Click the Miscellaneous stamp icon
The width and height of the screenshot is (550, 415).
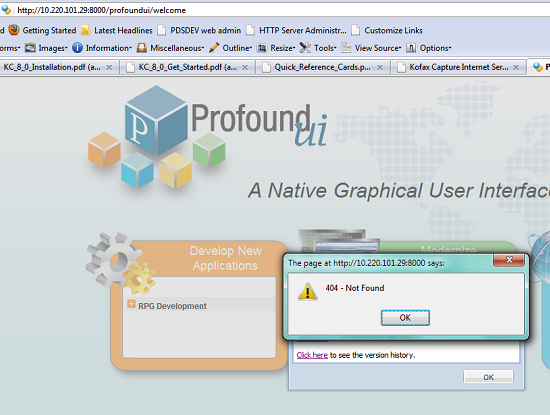tap(142, 48)
